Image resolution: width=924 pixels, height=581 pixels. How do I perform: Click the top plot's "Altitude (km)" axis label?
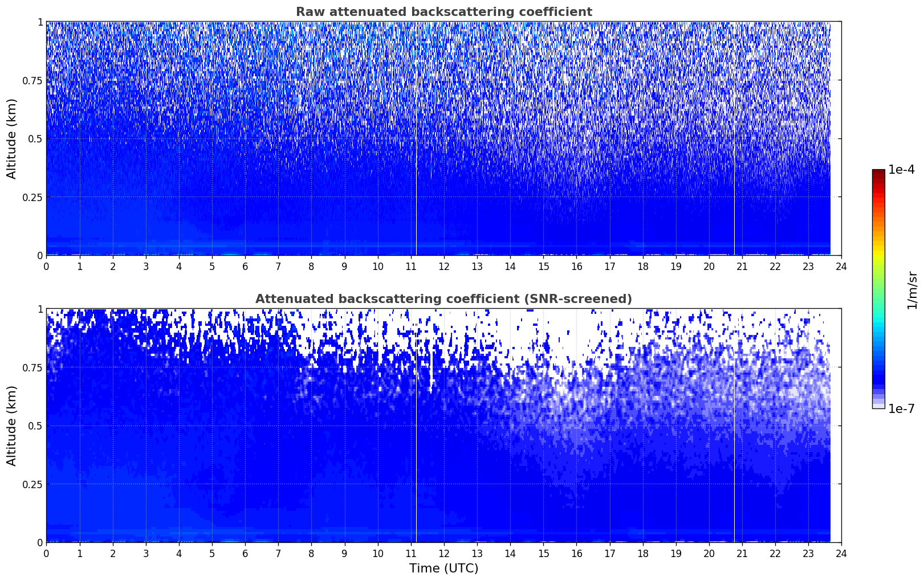pos(12,138)
